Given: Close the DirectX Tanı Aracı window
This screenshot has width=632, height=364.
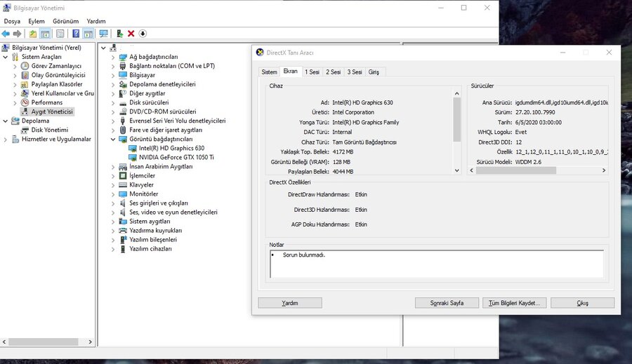Looking at the screenshot, I should pyautogui.click(x=609, y=53).
